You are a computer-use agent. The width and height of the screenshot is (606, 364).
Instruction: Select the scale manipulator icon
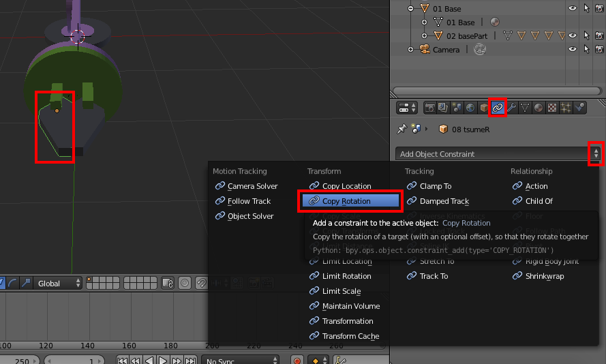(x=26, y=284)
